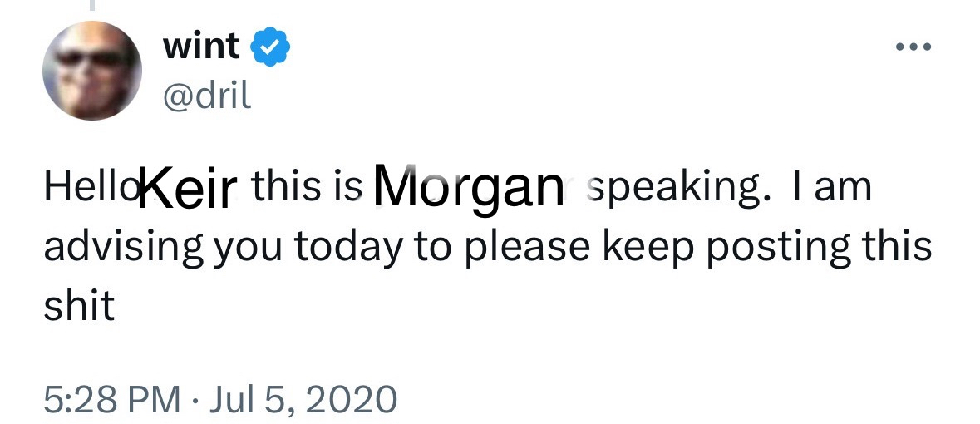This screenshot has height=424, width=980.
Task: Click the display name "wint"
Action: (x=203, y=49)
